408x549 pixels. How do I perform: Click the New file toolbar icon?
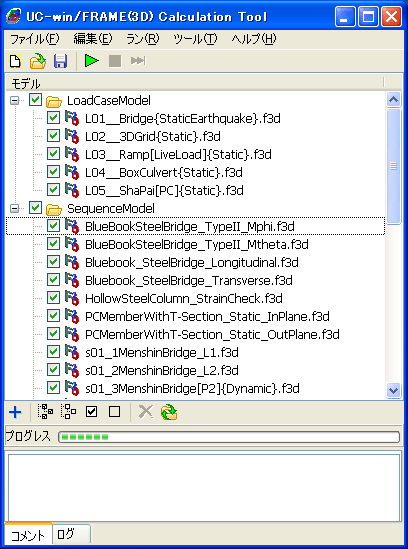point(15,61)
